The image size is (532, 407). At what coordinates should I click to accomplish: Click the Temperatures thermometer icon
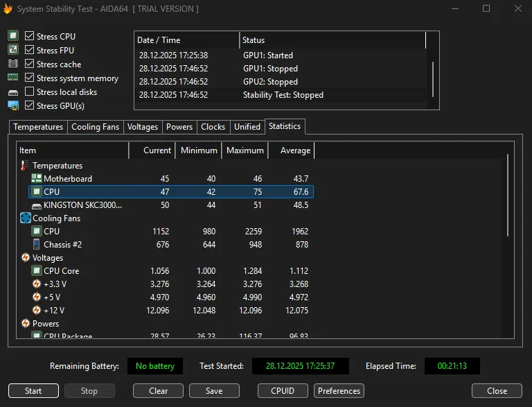[x=24, y=166]
